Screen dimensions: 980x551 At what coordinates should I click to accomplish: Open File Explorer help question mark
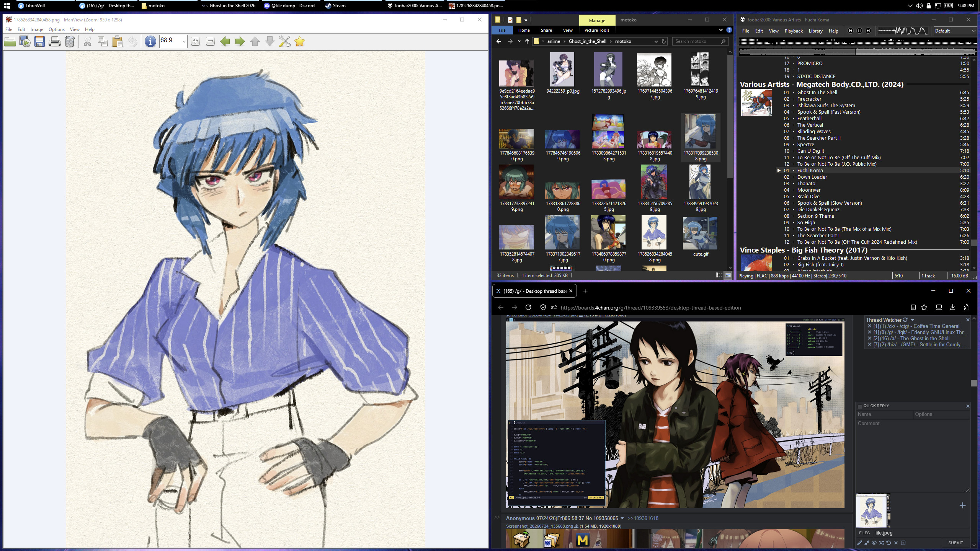click(729, 30)
